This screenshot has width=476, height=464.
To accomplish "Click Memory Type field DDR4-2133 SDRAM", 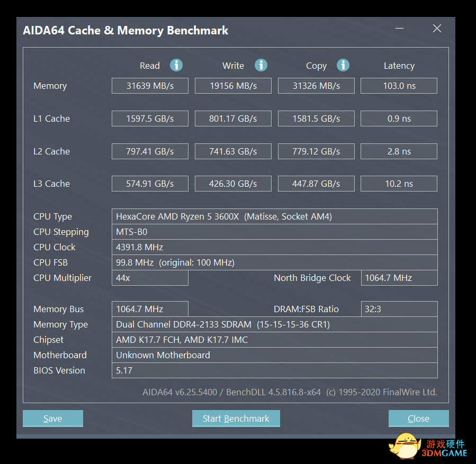I will (274, 324).
